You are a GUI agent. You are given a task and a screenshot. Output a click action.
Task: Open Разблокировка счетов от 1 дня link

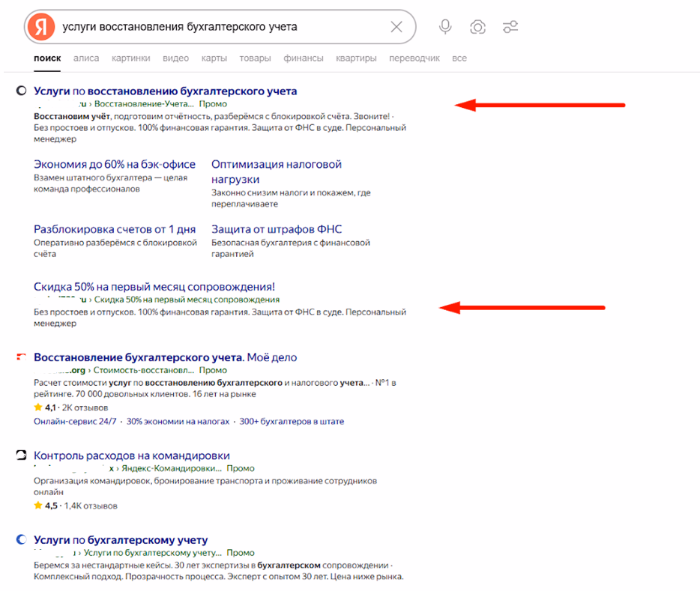[115, 229]
